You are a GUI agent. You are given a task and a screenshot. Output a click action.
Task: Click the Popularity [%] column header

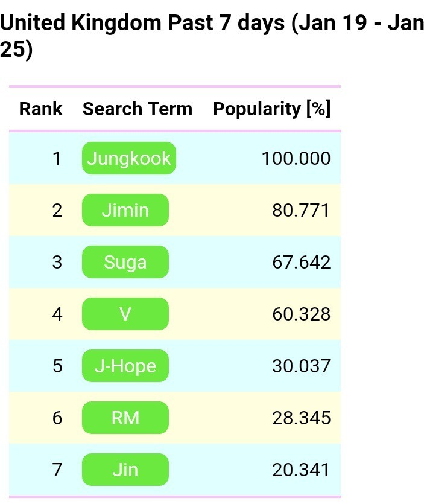point(271,109)
